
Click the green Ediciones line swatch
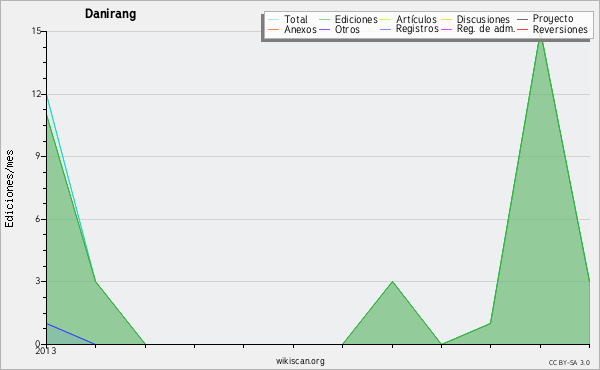coord(324,20)
